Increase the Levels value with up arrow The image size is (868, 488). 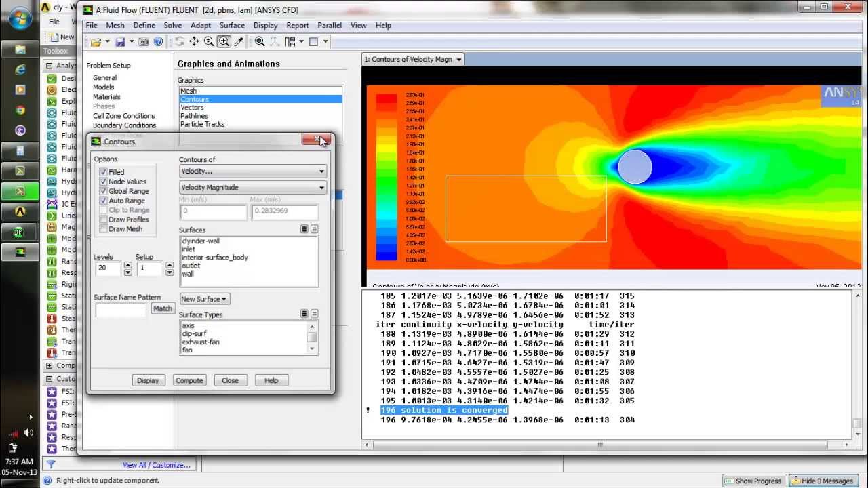pos(127,265)
